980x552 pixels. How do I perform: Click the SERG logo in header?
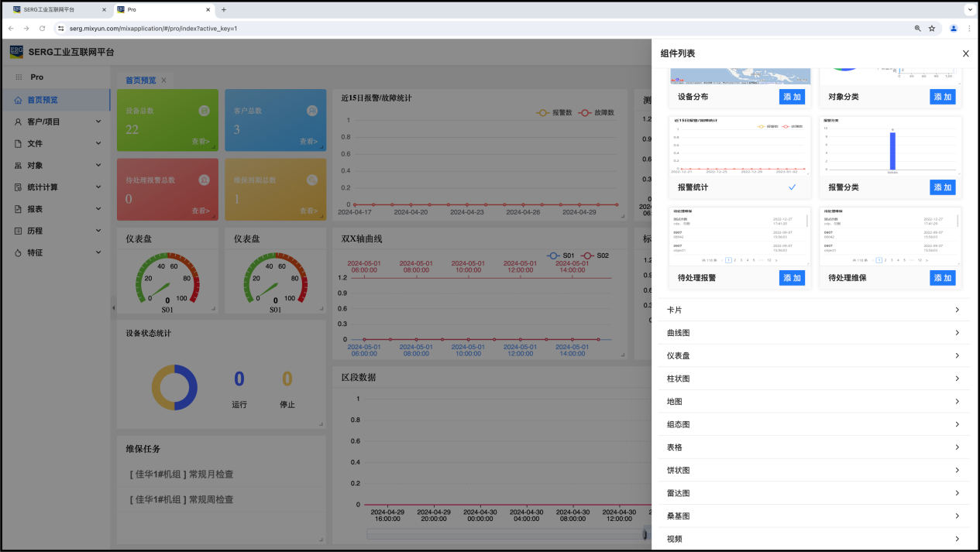tap(16, 52)
